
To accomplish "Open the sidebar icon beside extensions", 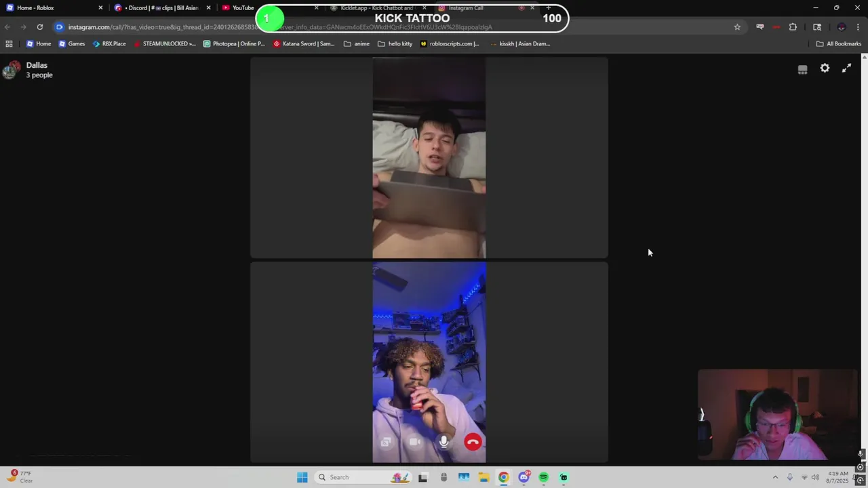I will click(817, 27).
